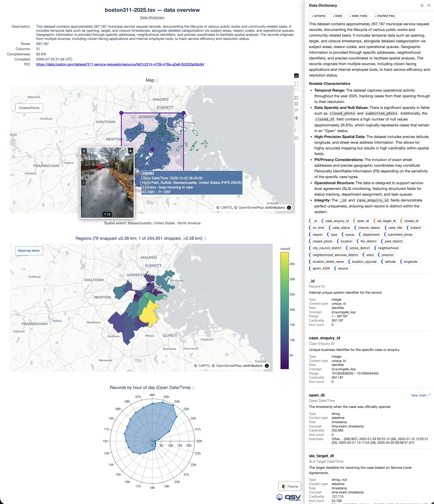
Task: Select the lasso select tool
Action: click(x=296, y=130)
